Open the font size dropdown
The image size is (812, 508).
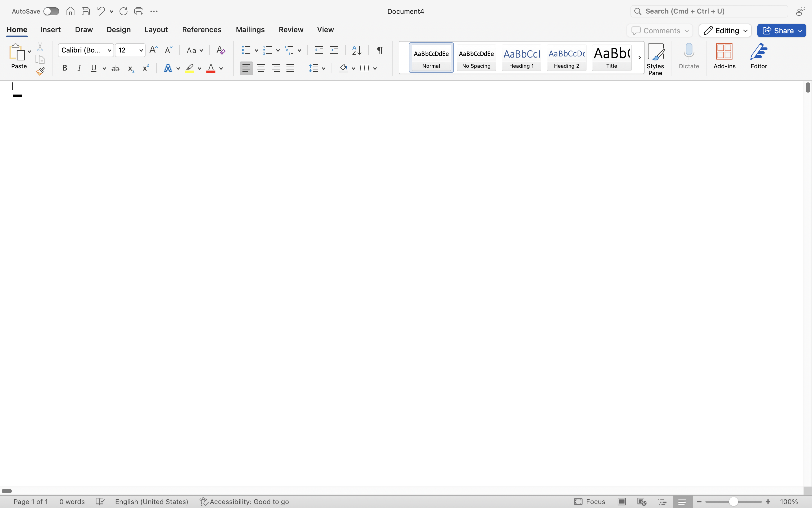point(141,51)
